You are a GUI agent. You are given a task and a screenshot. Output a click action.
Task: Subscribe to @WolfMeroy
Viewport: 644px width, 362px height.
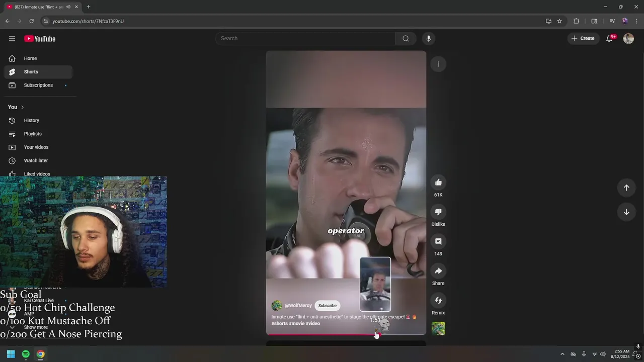coord(327,306)
